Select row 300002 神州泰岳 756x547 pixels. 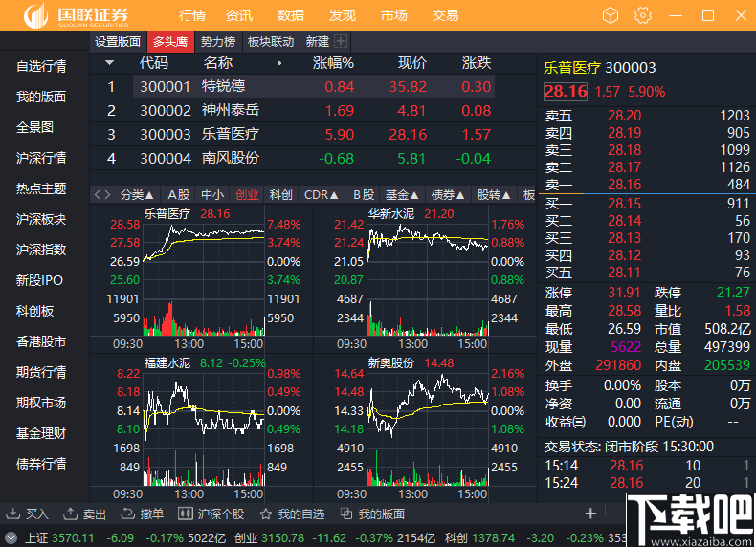[313, 110]
